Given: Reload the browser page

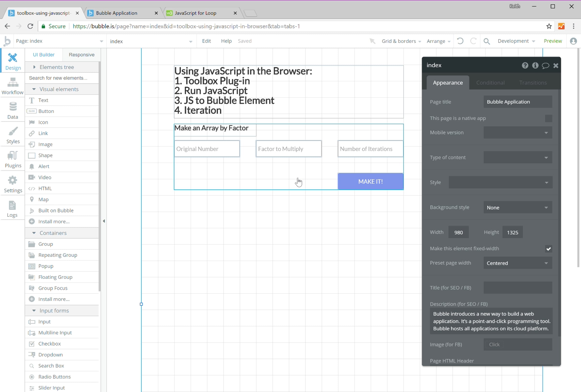Looking at the screenshot, I should click(x=30, y=26).
